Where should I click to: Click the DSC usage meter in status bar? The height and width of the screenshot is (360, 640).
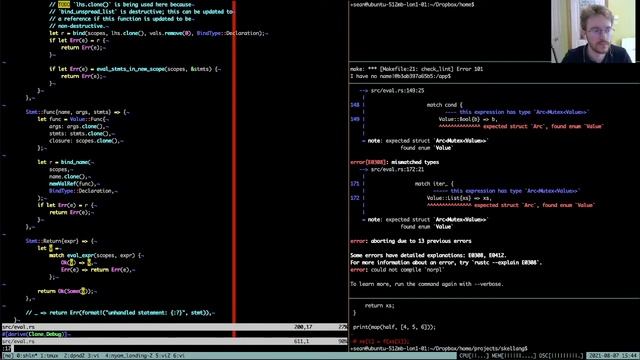point(561,356)
